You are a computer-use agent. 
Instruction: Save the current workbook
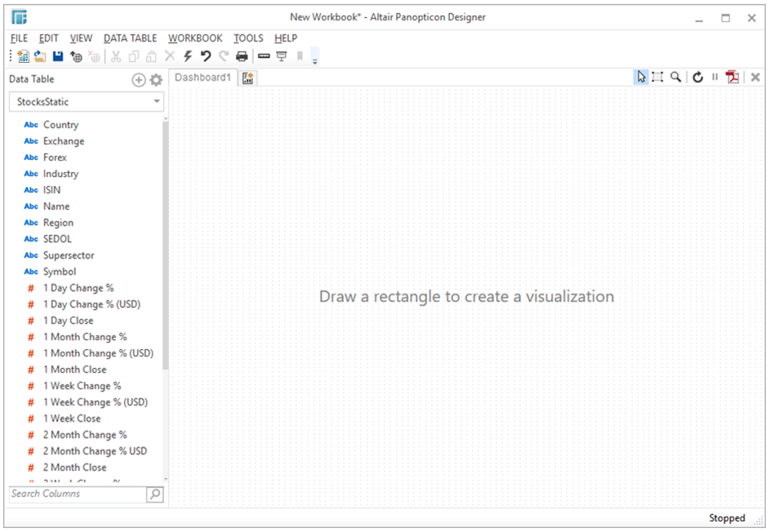click(58, 55)
